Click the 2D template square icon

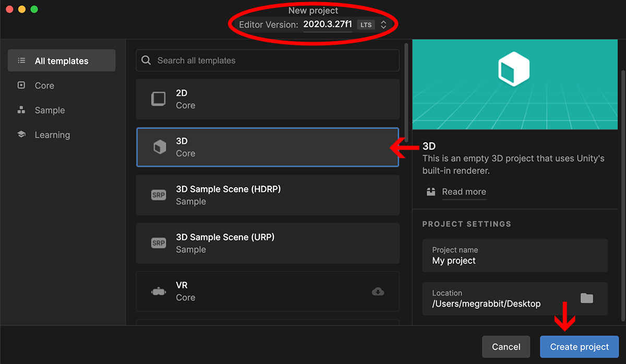(158, 99)
